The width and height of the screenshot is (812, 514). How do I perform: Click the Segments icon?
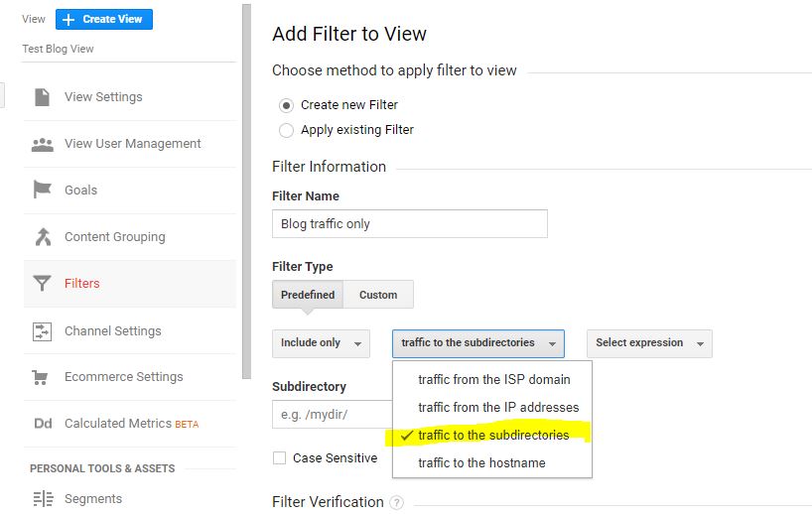click(x=43, y=498)
